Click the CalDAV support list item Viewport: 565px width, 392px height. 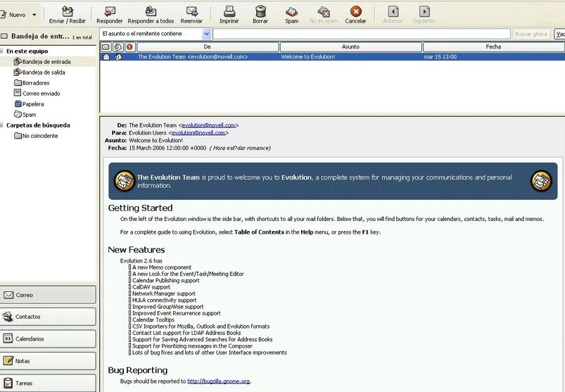coord(151,287)
